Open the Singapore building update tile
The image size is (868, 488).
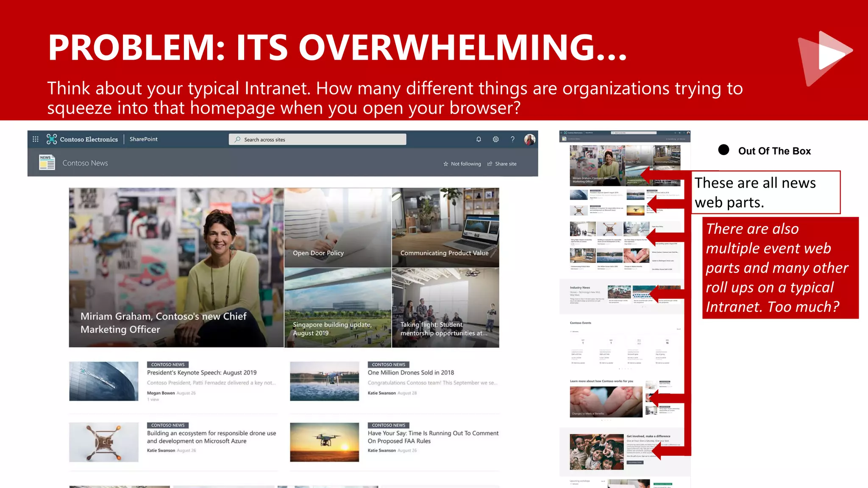click(338, 308)
